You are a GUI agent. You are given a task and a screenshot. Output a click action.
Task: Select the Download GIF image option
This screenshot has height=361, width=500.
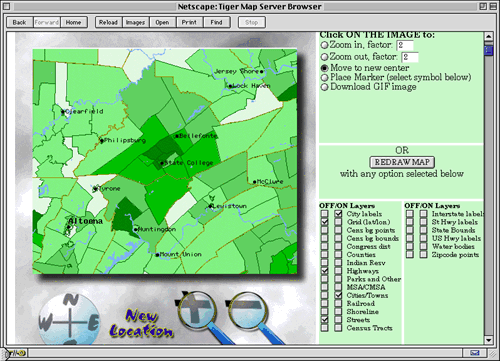click(324, 87)
